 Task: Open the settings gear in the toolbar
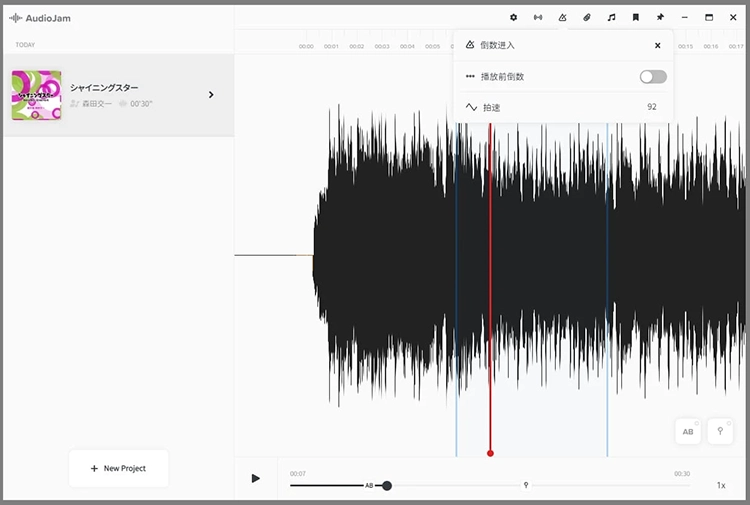pos(514,18)
